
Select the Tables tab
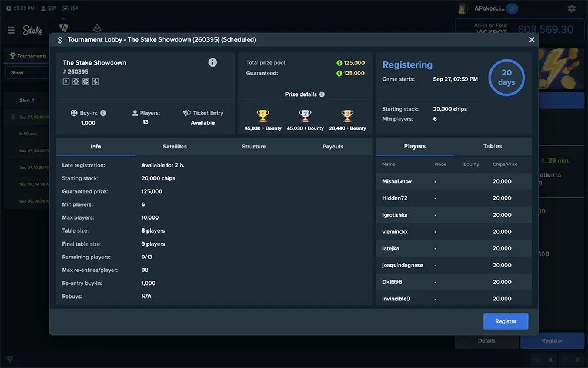(x=492, y=146)
